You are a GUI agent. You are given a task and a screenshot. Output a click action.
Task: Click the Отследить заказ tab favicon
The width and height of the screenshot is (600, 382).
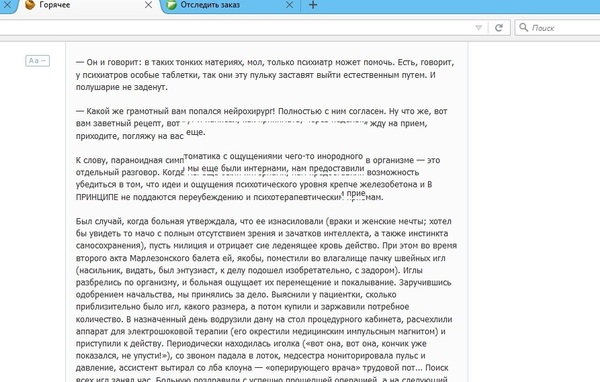point(172,5)
